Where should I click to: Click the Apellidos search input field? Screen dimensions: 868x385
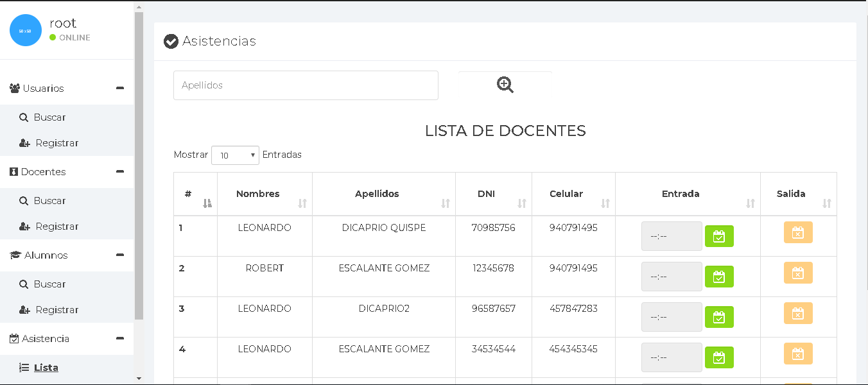coord(306,85)
